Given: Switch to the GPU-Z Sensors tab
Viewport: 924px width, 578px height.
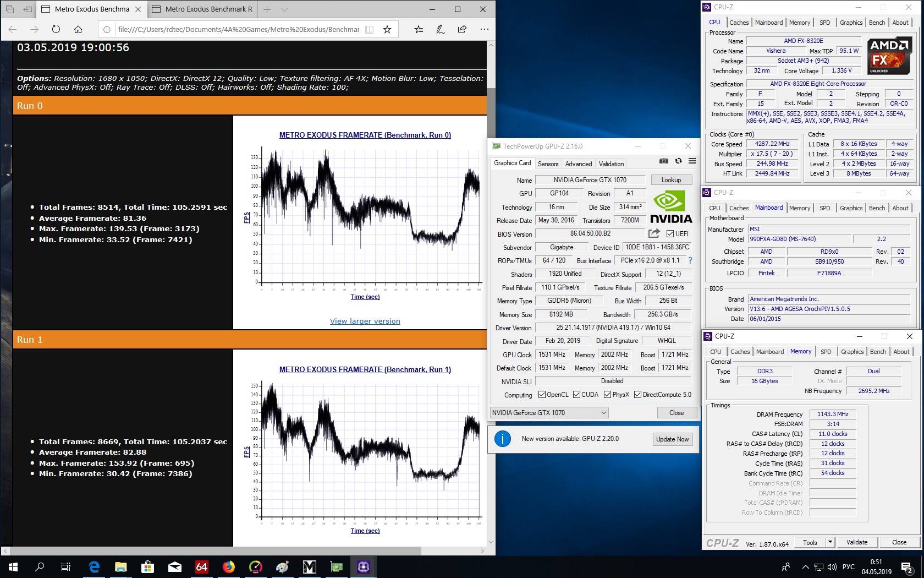Looking at the screenshot, I should click(548, 164).
